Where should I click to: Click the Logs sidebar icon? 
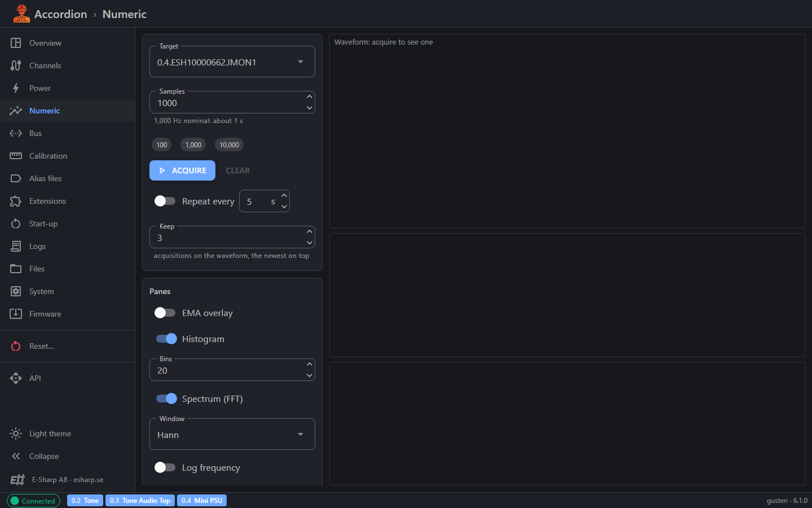coord(16,246)
